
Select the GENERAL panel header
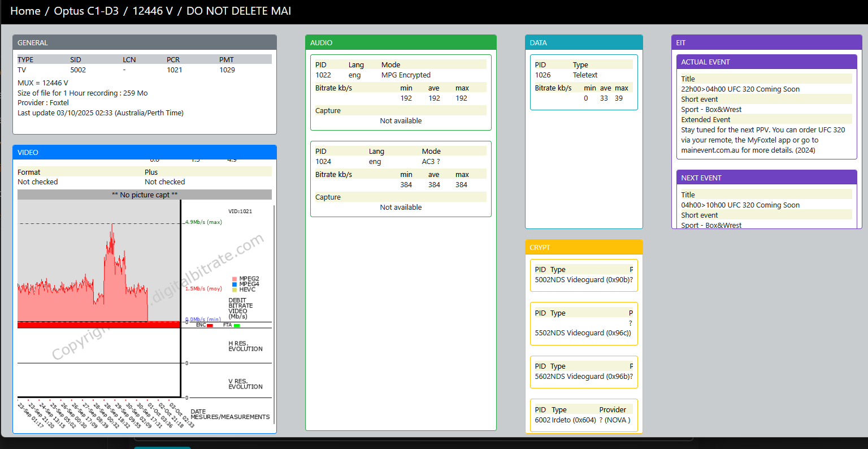click(x=145, y=42)
